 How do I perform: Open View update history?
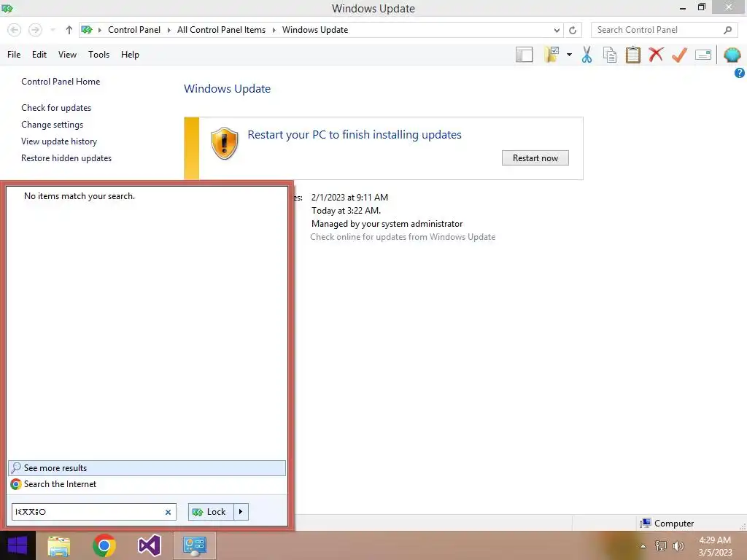click(x=59, y=141)
